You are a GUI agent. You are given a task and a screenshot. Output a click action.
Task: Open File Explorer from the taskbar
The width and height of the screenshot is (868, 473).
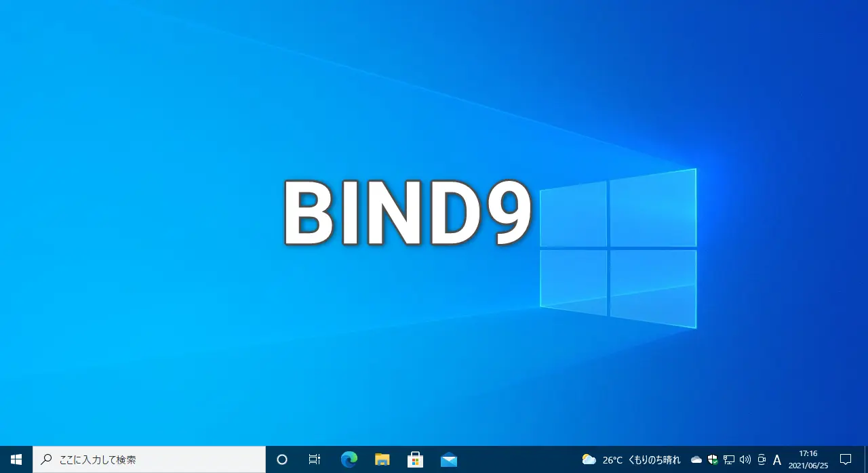tap(382, 459)
